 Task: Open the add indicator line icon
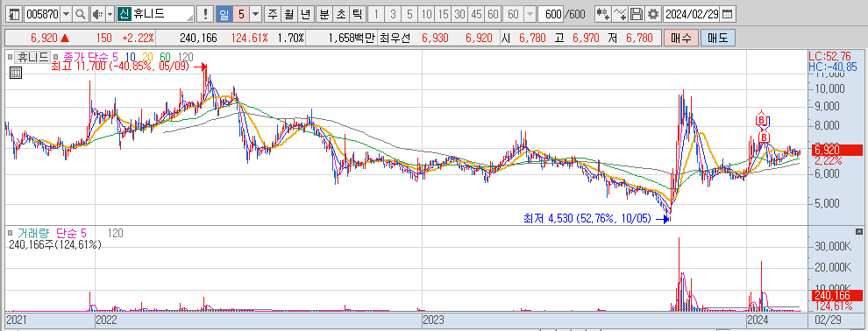pos(621,14)
